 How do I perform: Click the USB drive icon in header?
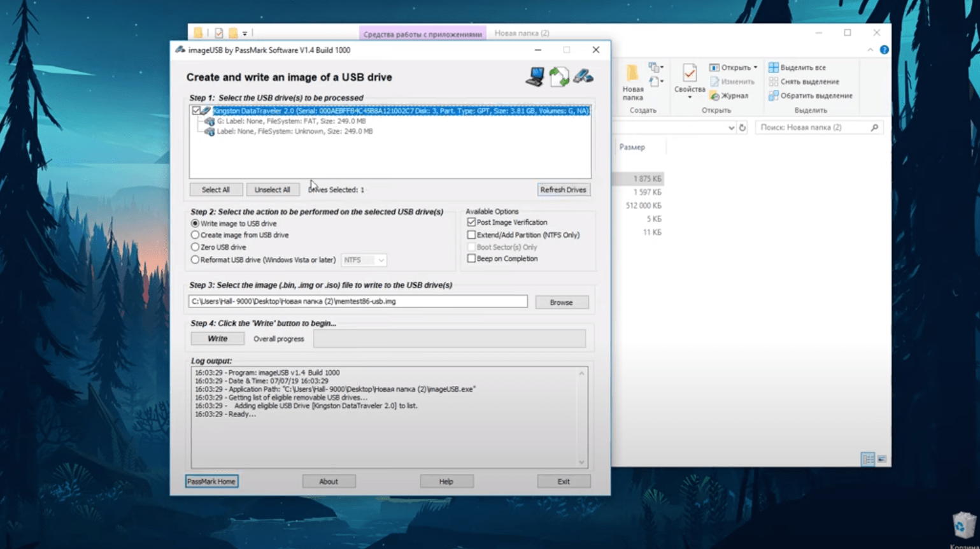pos(583,76)
